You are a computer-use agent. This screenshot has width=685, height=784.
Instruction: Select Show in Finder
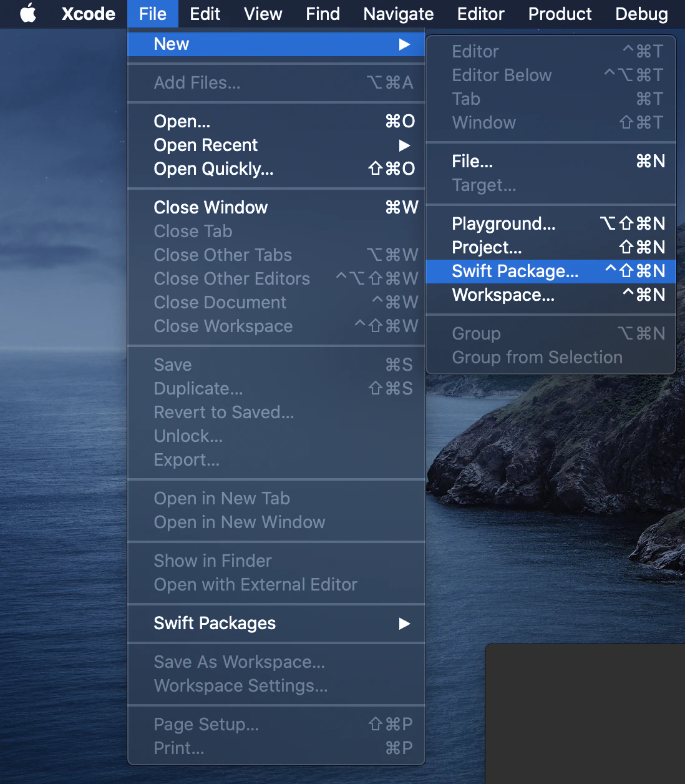tap(276, 561)
